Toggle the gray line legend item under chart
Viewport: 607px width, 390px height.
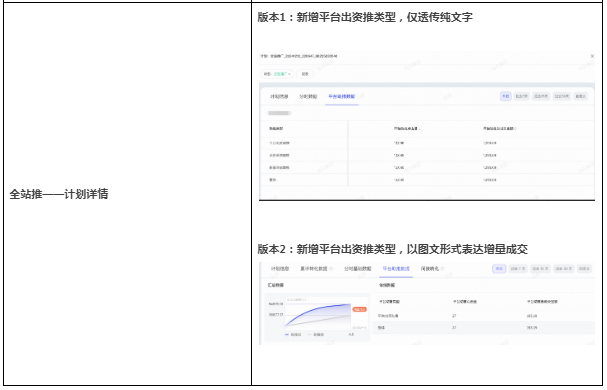(316, 334)
